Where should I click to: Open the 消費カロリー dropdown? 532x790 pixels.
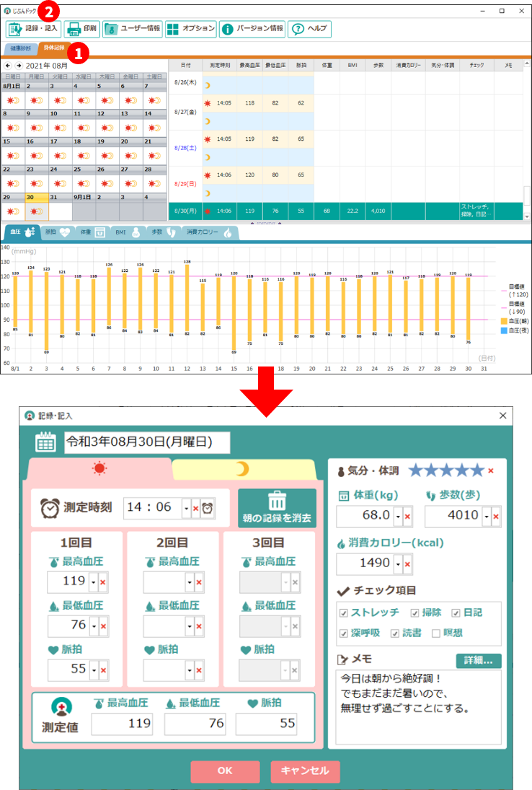tap(398, 564)
